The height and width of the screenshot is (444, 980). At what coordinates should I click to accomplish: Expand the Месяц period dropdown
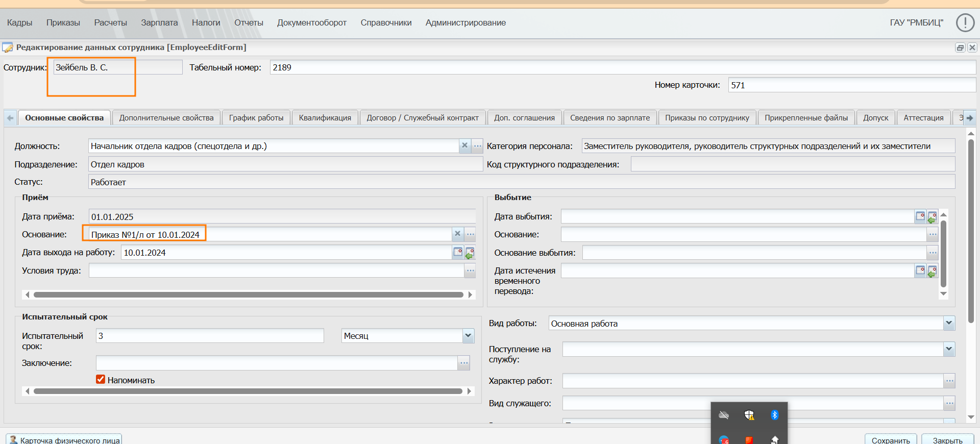[468, 335]
